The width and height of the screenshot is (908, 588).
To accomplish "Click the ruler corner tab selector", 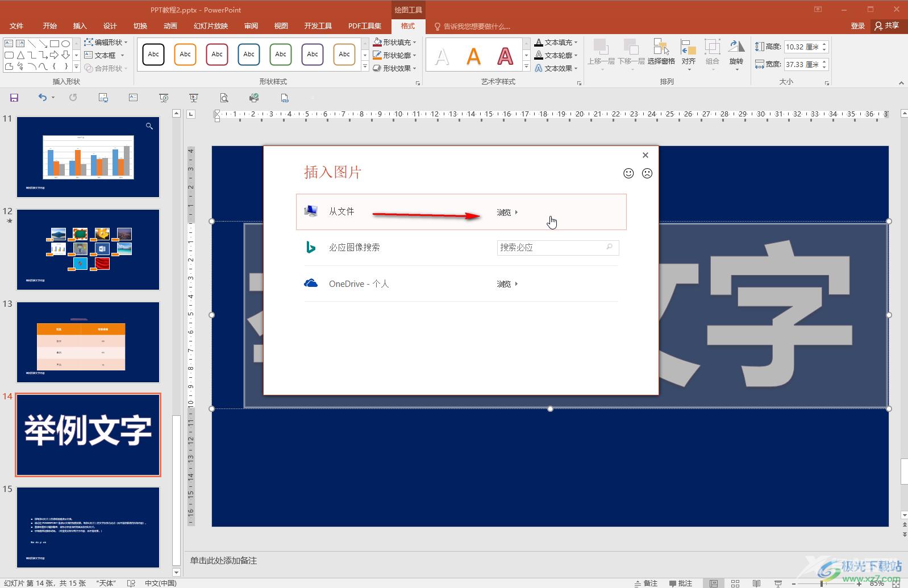I will pos(191,114).
